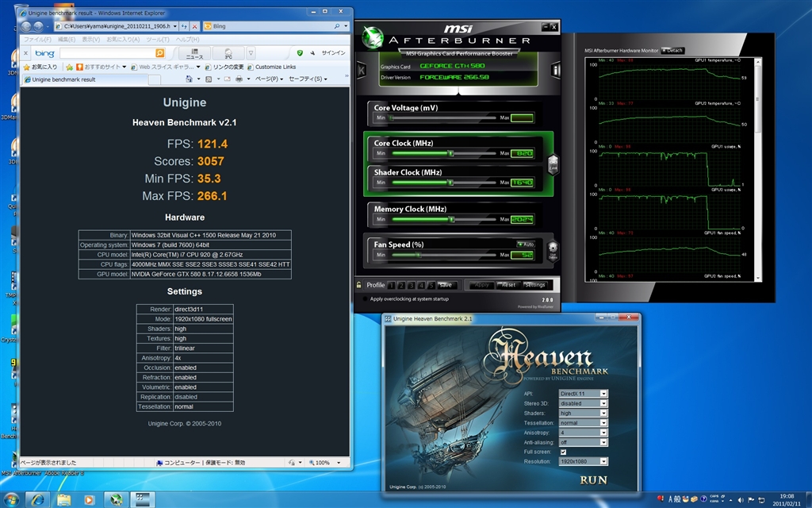Select the Unigine benchmark result browser tab

tap(63, 79)
